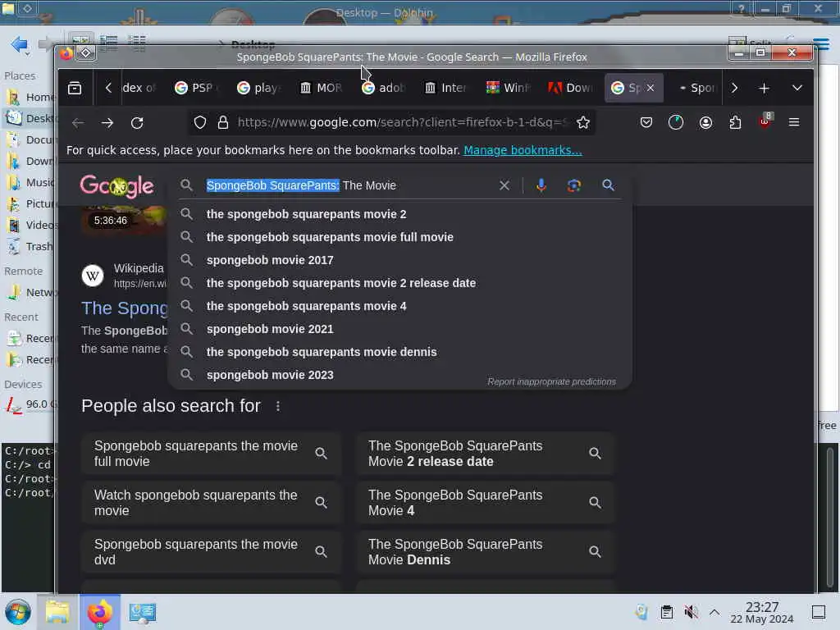Search 'Movie 2 release date' related card
840x630 pixels.
[x=485, y=454]
